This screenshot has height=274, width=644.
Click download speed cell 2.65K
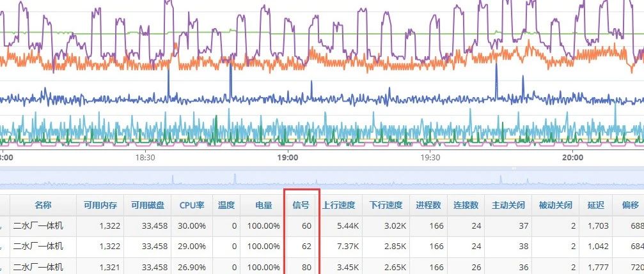coord(395,268)
